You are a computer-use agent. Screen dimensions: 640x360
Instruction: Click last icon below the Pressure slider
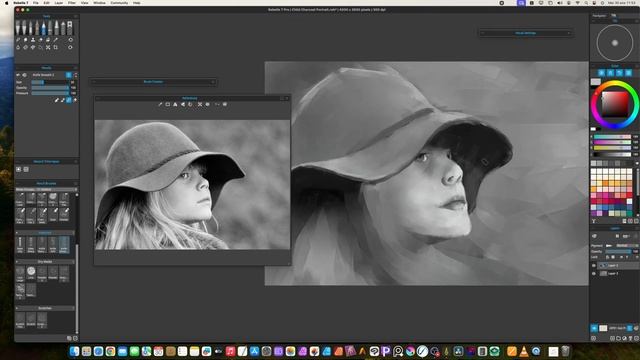(75, 100)
